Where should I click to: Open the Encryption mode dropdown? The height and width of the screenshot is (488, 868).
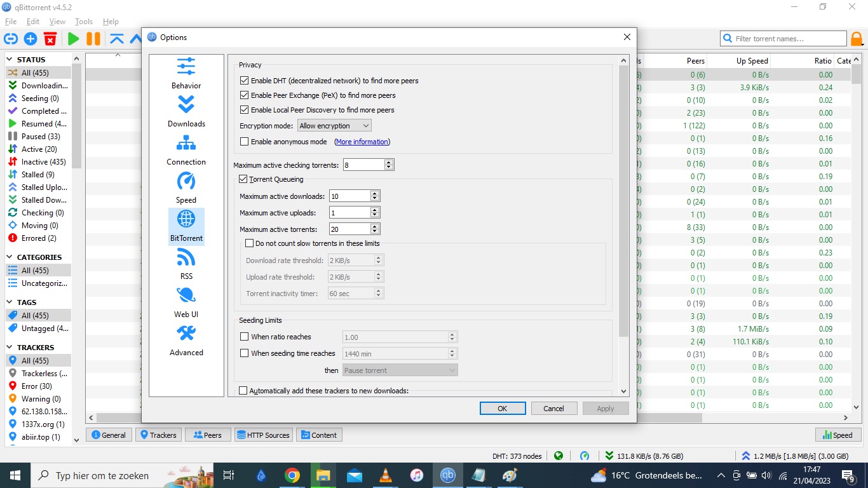(x=334, y=126)
